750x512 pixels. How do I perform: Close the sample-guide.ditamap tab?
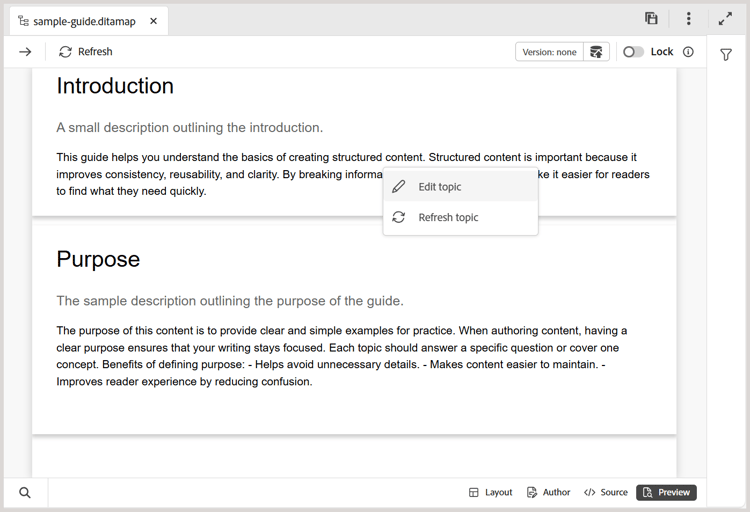tap(153, 21)
